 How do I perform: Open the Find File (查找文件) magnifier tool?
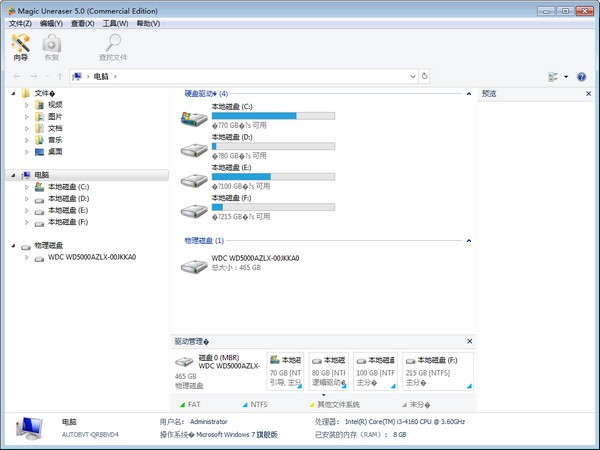(113, 47)
